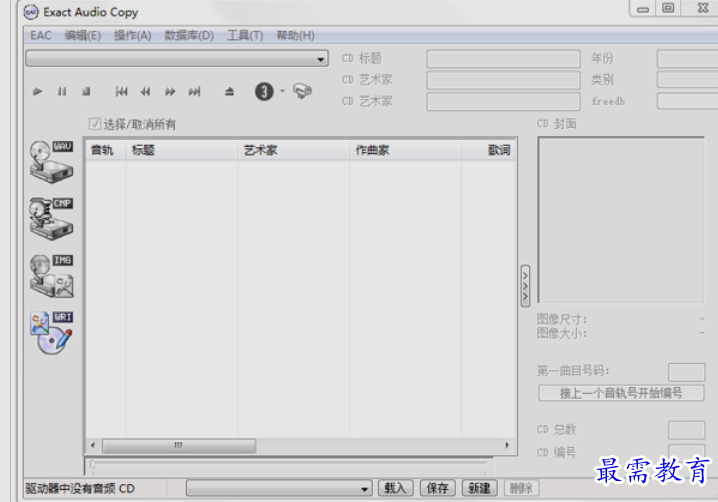Open the 操作(A) menu

pos(132,35)
